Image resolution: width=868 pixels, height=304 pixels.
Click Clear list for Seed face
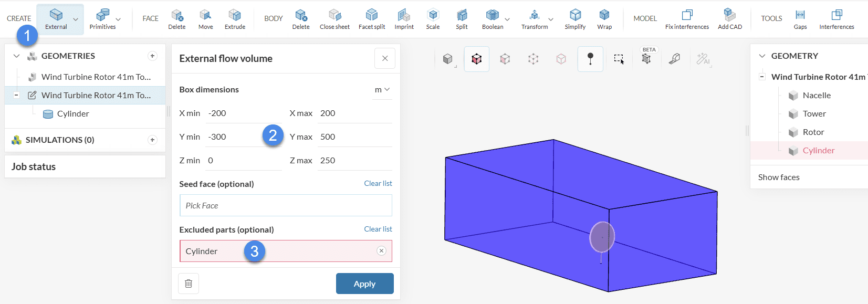378,183
